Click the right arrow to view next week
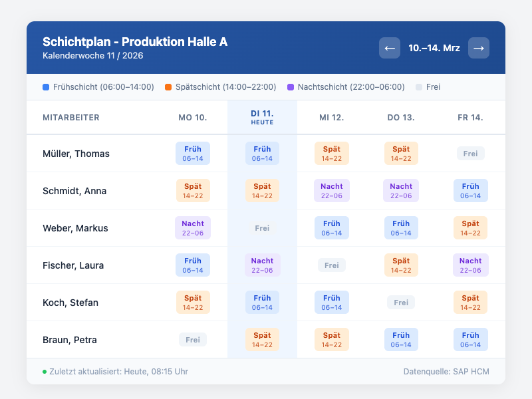 pos(479,47)
